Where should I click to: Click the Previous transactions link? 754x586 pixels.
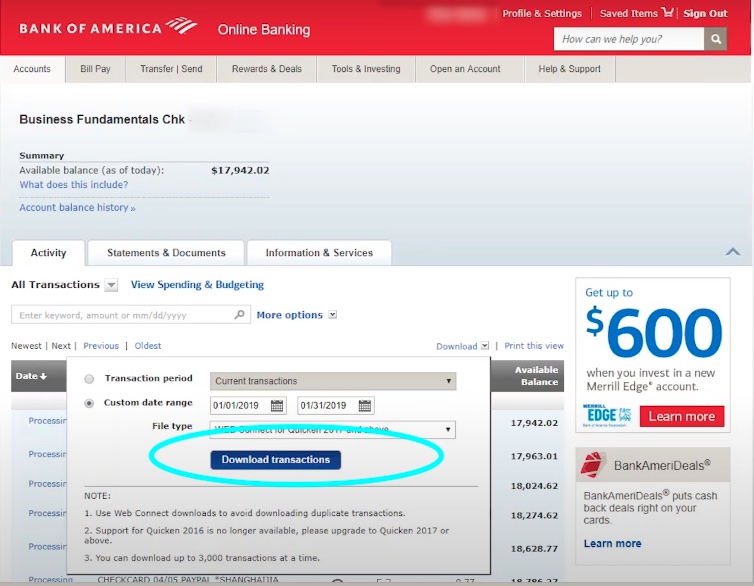(101, 346)
